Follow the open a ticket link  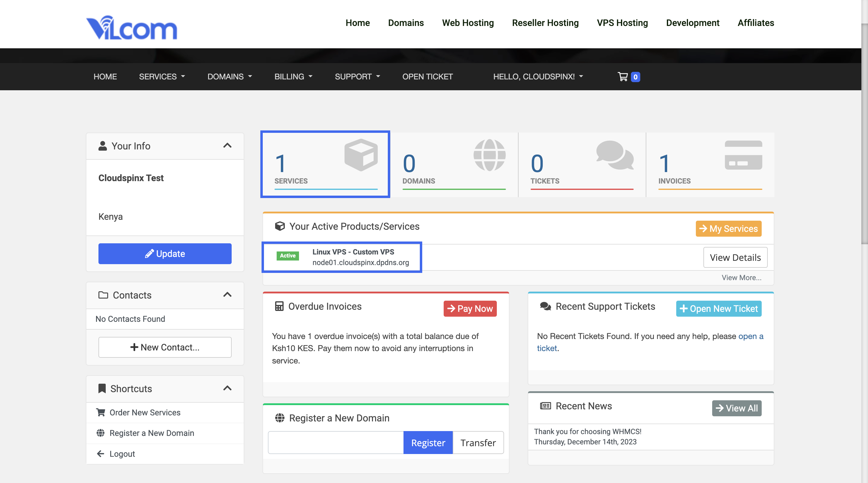(x=751, y=336)
